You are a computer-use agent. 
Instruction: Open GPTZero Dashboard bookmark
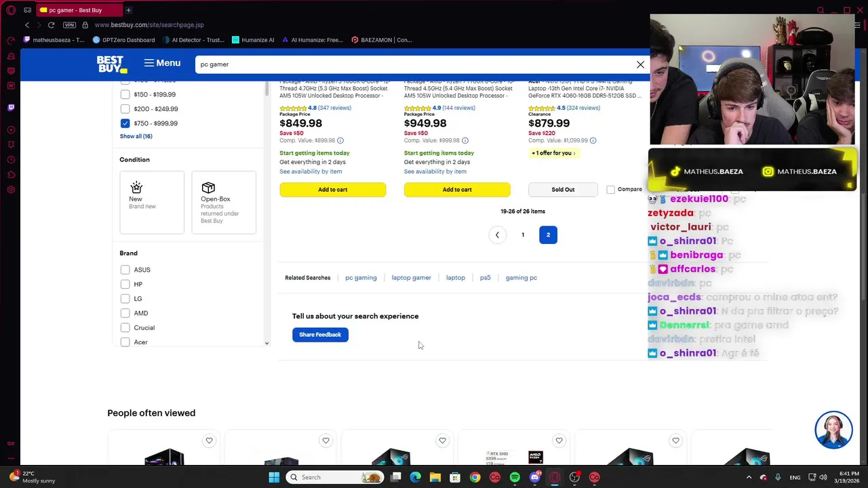[123, 40]
